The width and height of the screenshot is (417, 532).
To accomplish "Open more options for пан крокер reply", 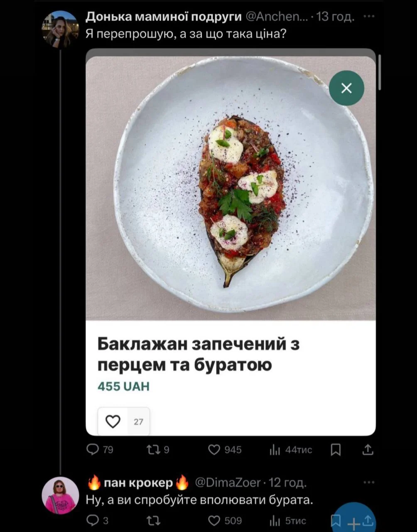I will tap(368, 483).
